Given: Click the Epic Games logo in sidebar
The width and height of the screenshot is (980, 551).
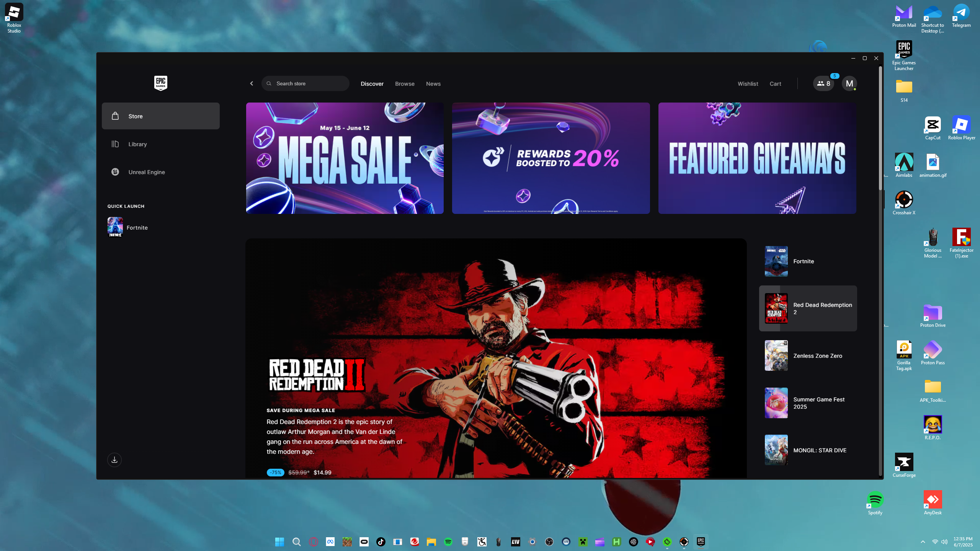Looking at the screenshot, I should (x=160, y=83).
